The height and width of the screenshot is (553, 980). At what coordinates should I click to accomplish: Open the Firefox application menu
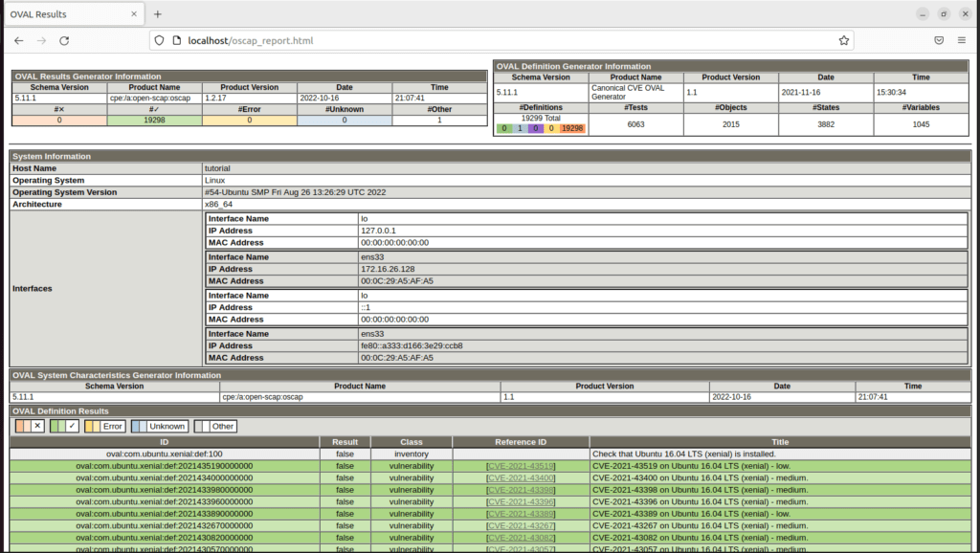[961, 40]
